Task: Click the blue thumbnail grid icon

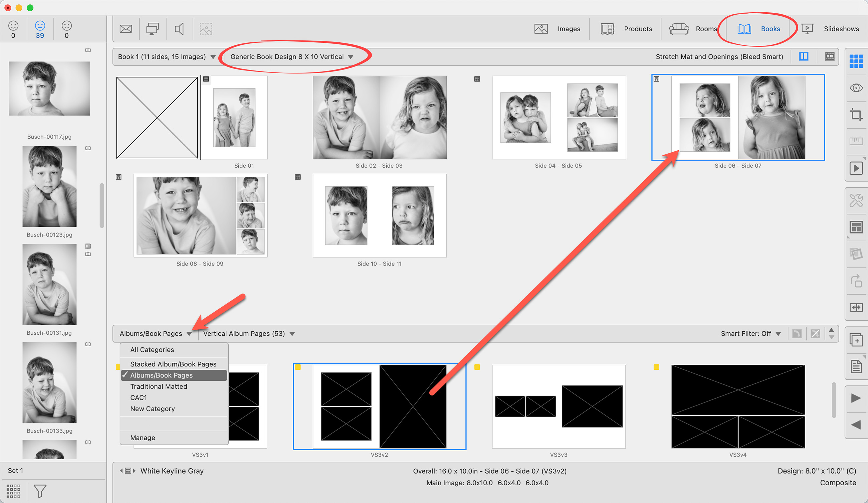Action: 856,61
